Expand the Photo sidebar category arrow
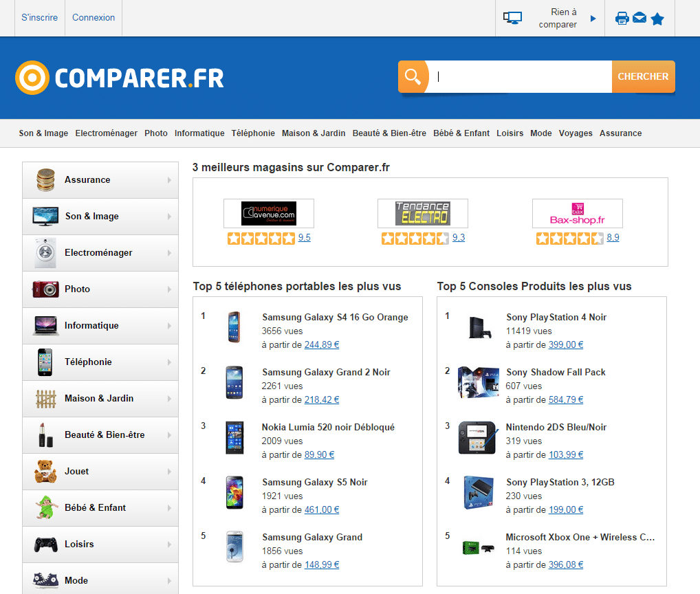700x594 pixels. pyautogui.click(x=169, y=289)
